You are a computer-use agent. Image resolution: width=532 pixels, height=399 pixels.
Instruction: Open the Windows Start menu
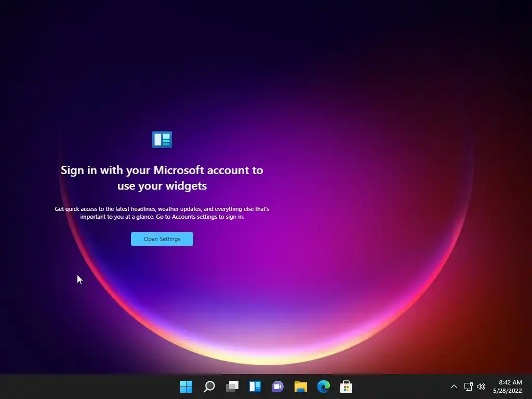pos(186,387)
